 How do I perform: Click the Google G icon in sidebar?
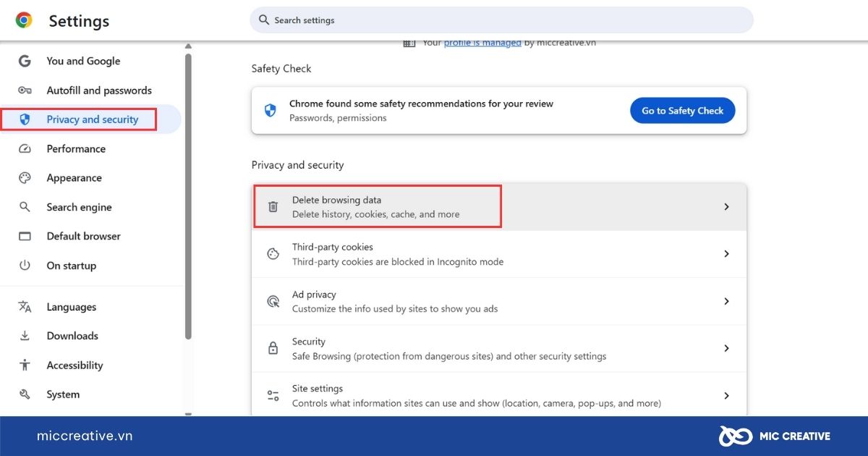[x=25, y=62]
